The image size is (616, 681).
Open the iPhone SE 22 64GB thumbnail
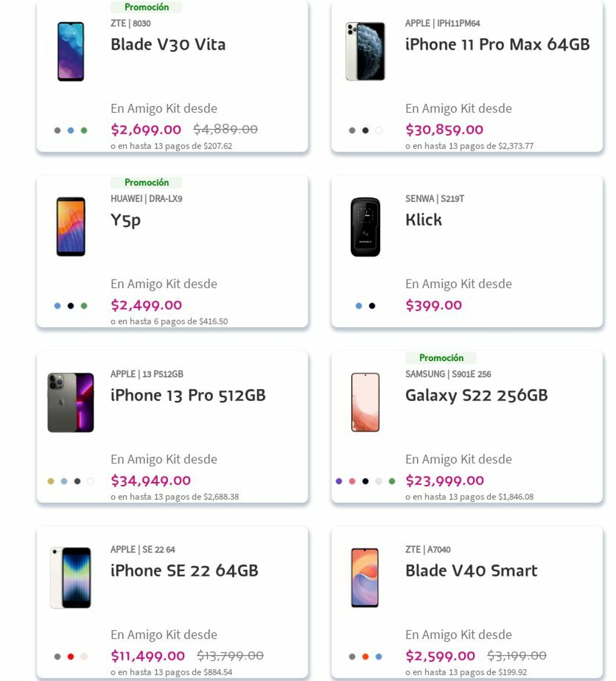click(x=71, y=578)
